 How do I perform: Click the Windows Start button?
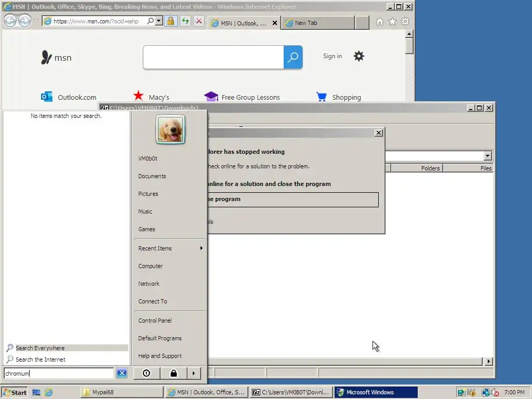click(14, 392)
